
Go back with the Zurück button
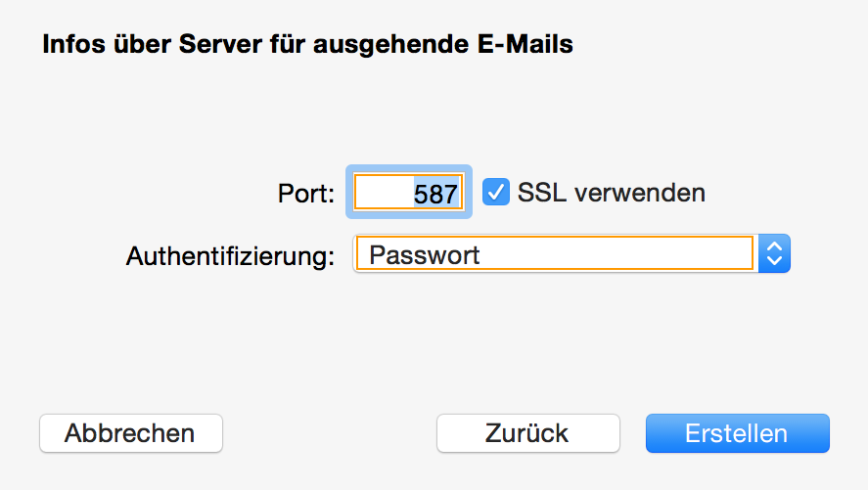(x=527, y=433)
